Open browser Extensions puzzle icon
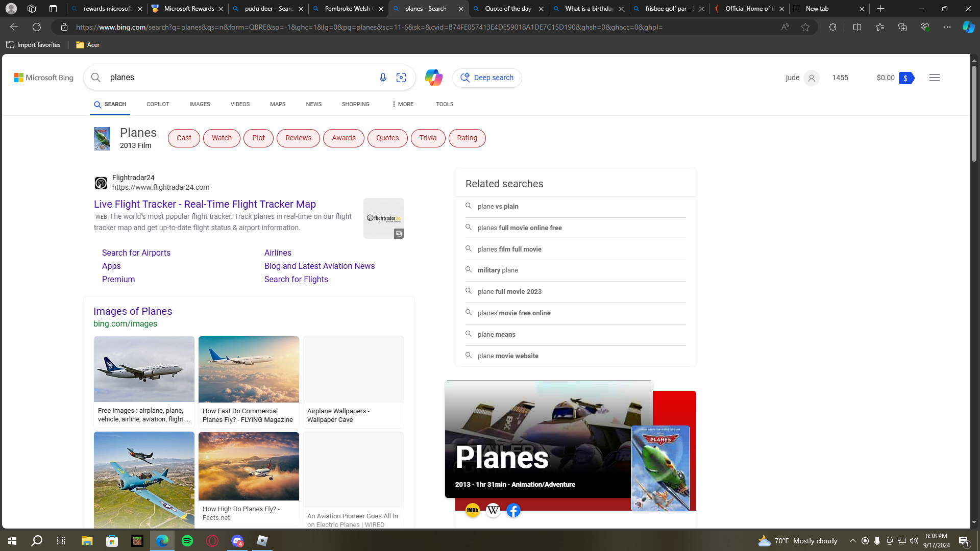This screenshot has height=551, width=980. click(x=832, y=27)
